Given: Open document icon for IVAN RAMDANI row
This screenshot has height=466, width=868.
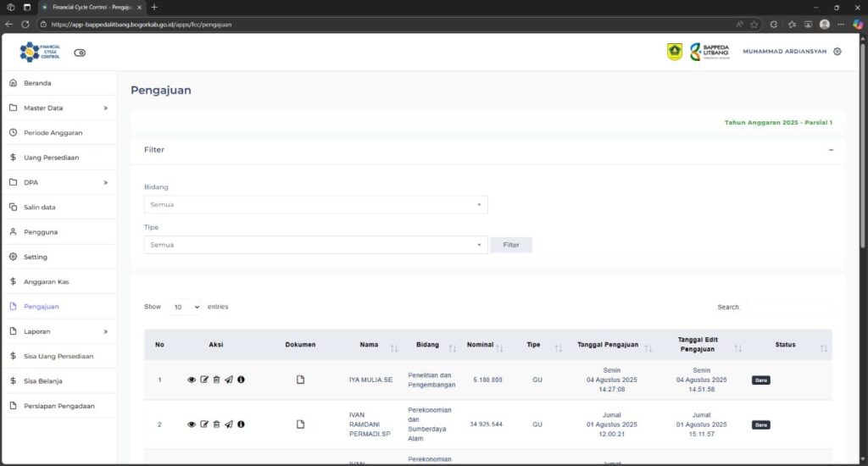Looking at the screenshot, I should (x=300, y=424).
